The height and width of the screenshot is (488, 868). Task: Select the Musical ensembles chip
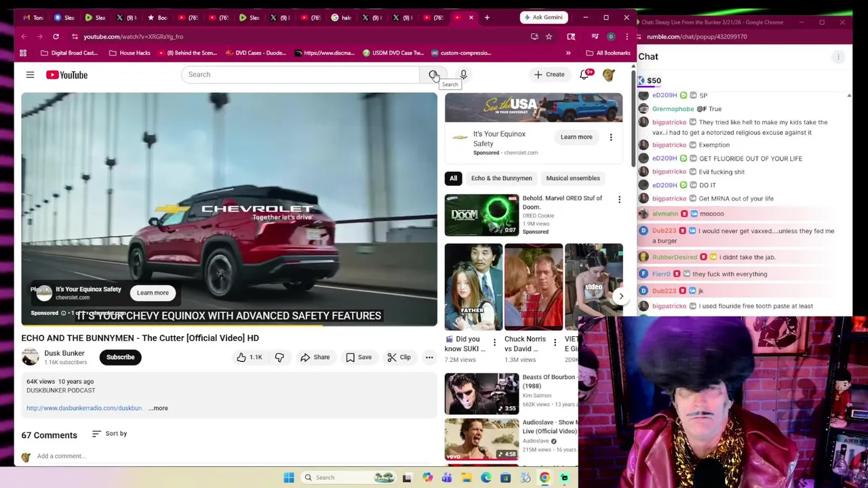coord(573,178)
